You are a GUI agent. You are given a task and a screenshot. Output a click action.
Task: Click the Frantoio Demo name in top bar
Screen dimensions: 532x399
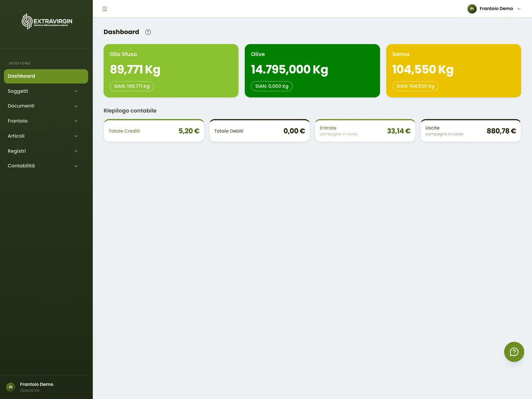(496, 9)
